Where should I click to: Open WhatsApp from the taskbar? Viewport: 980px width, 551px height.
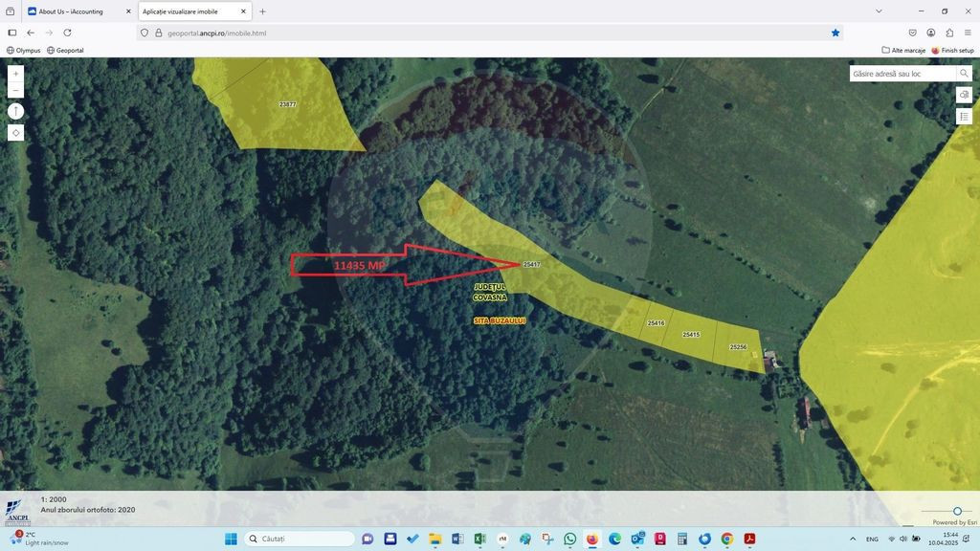click(570, 539)
